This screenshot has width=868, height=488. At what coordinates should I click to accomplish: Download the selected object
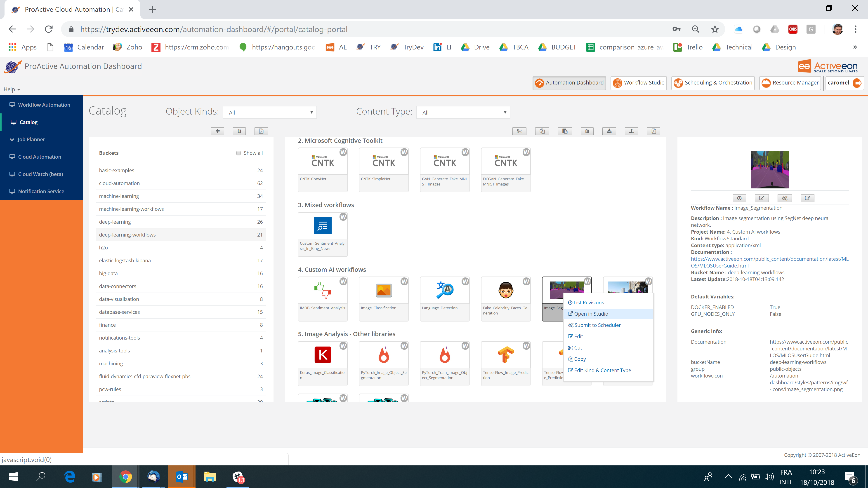tap(609, 131)
